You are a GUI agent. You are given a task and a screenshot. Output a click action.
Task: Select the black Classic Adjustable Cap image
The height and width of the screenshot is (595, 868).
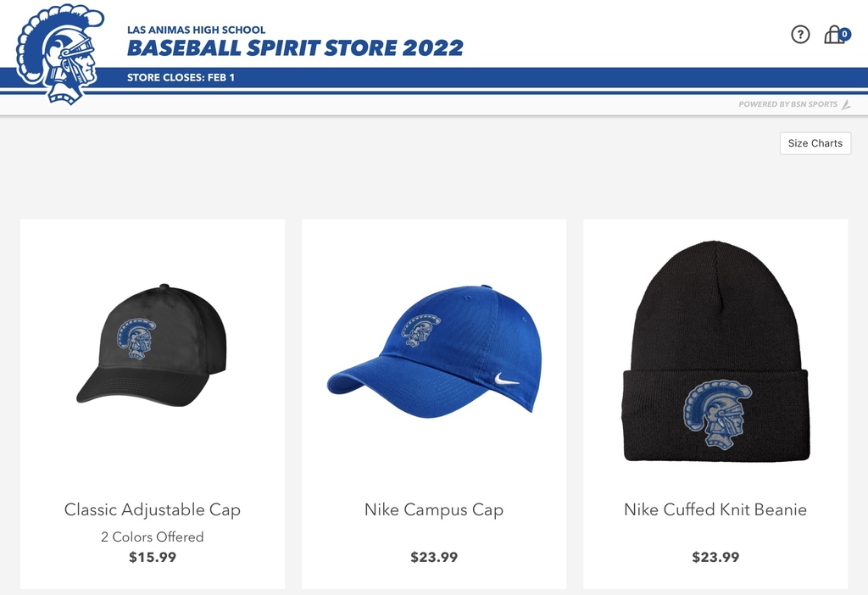(152, 345)
